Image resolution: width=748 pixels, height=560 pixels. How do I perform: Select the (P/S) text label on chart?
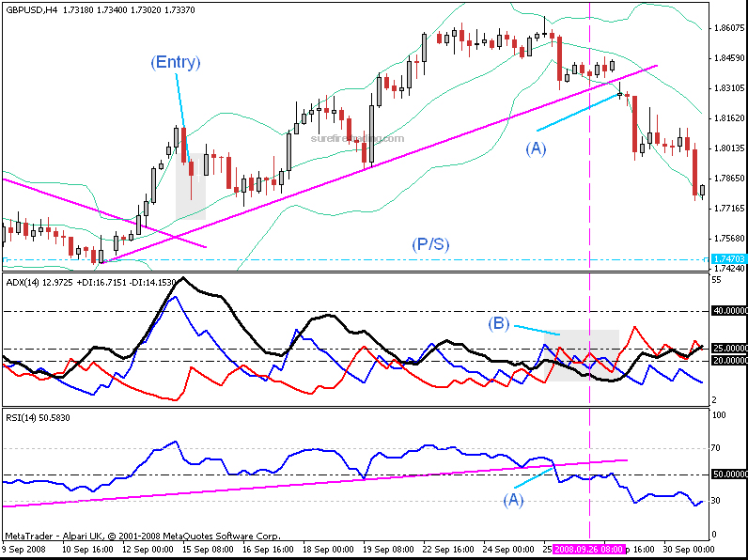pyautogui.click(x=430, y=244)
